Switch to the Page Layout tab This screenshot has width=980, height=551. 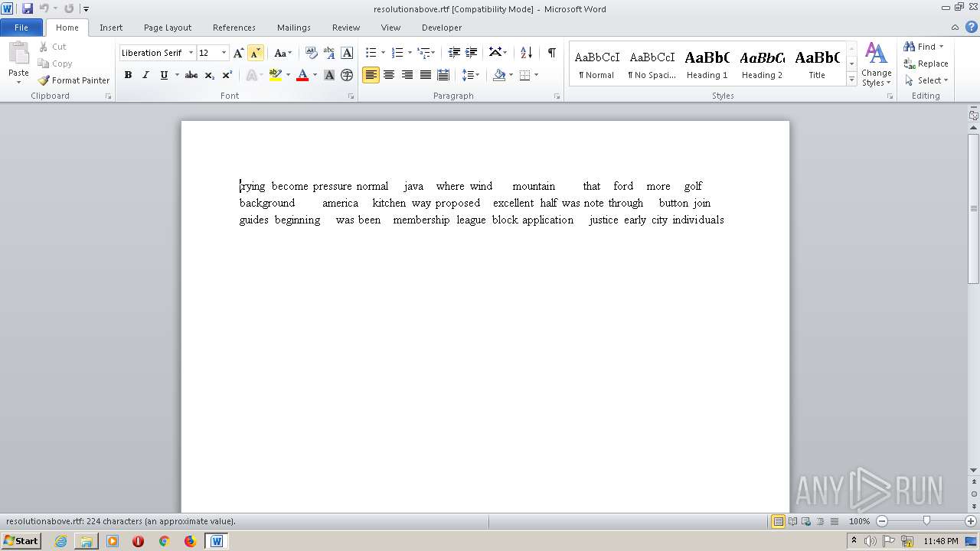pos(168,28)
